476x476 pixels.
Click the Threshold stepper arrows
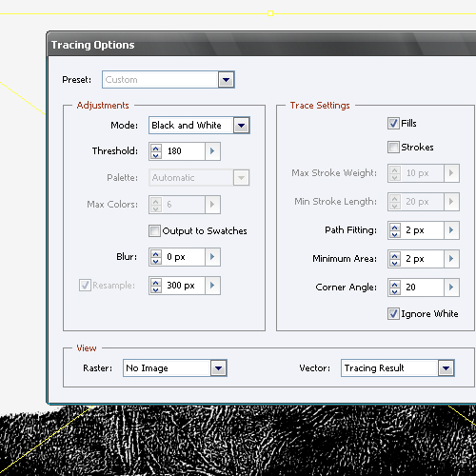[x=155, y=151]
